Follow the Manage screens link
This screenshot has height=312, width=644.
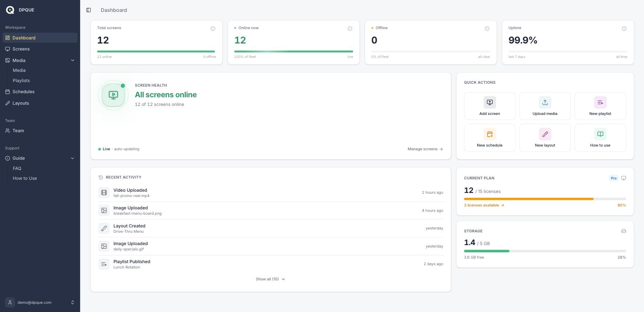click(x=425, y=149)
